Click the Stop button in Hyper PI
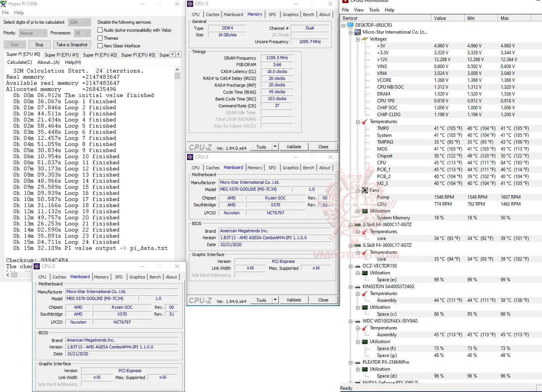Screen dimensions: 542x392 (x=39, y=45)
